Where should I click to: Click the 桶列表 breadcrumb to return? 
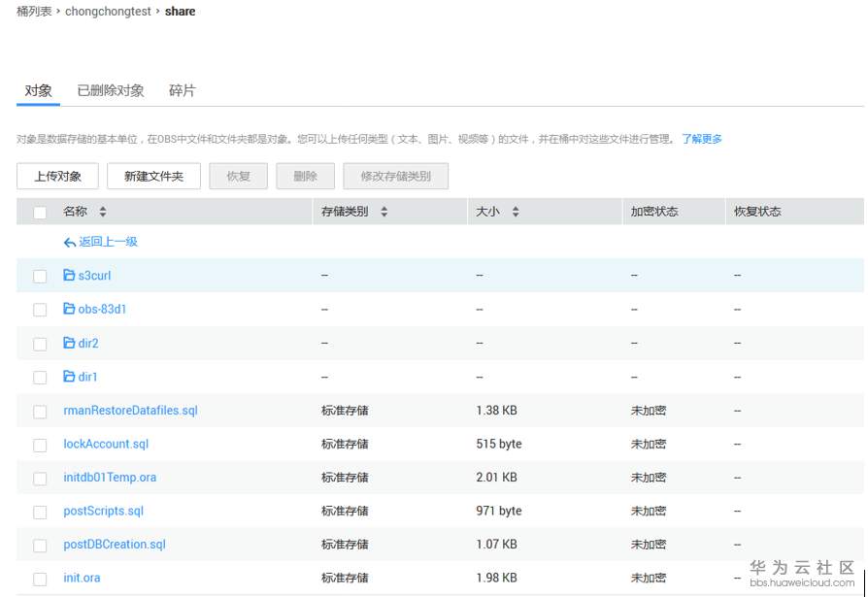click(34, 11)
